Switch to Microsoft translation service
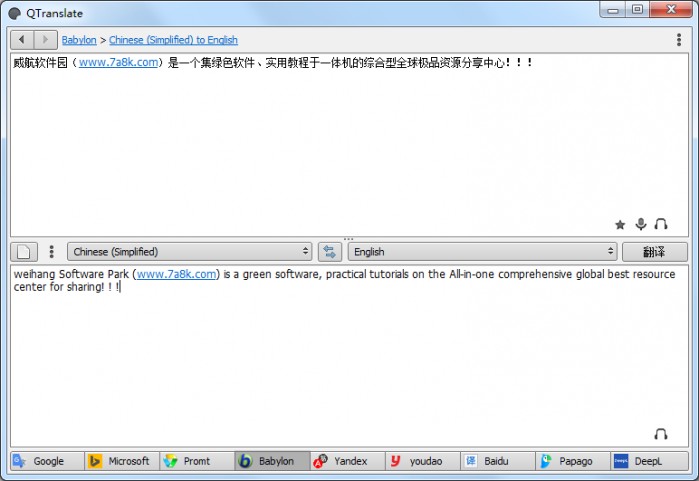Screen dimensions: 699x481 point(122,461)
